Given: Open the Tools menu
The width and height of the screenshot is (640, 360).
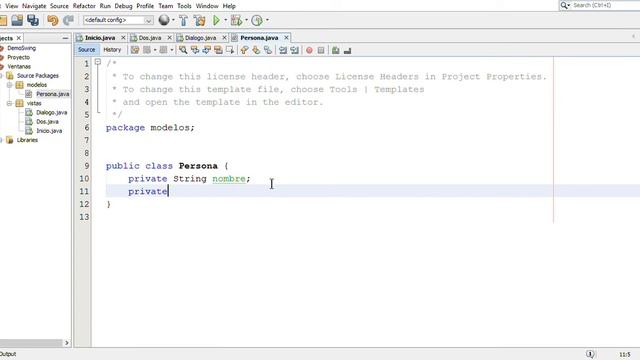Looking at the screenshot, I should [184, 6].
